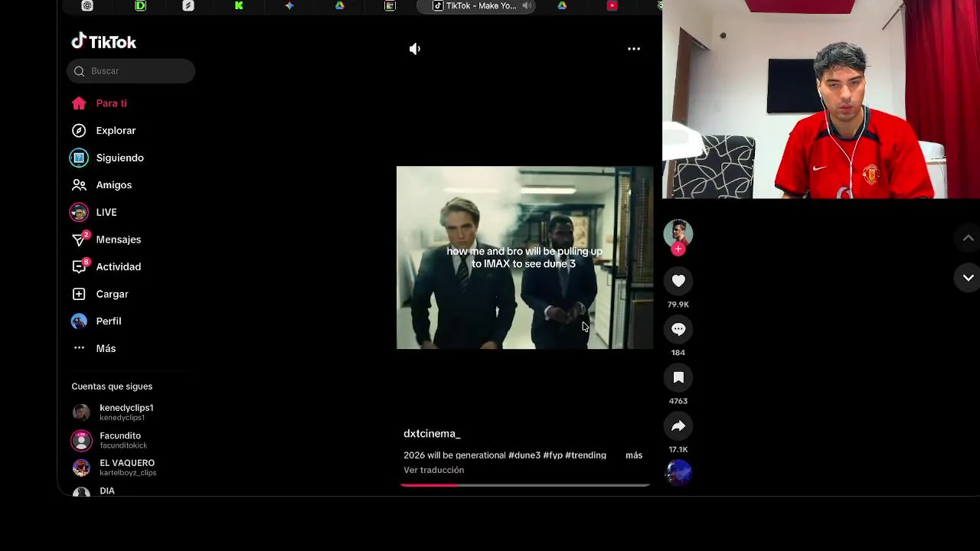Follow creator via red plus button
The image size is (980, 551).
click(678, 249)
